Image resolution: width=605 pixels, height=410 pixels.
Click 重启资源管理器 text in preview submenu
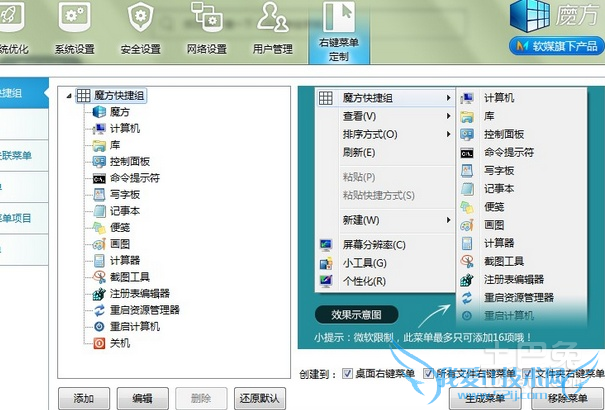point(519,297)
